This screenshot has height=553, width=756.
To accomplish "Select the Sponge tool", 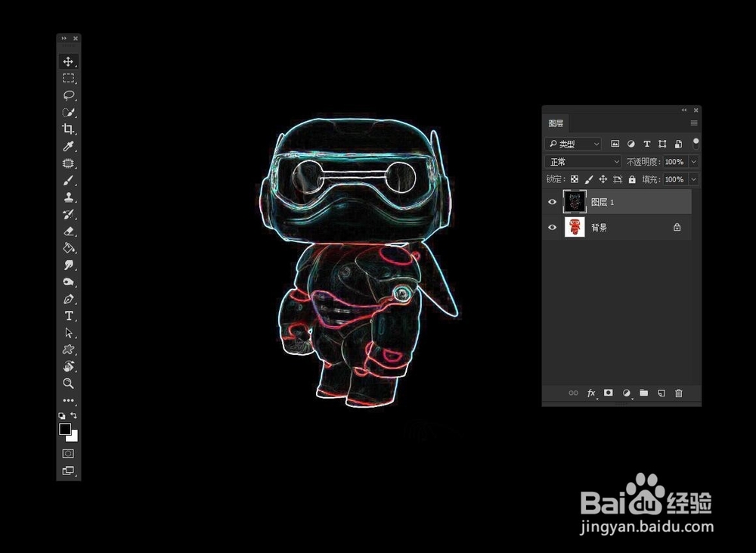I will (x=68, y=282).
